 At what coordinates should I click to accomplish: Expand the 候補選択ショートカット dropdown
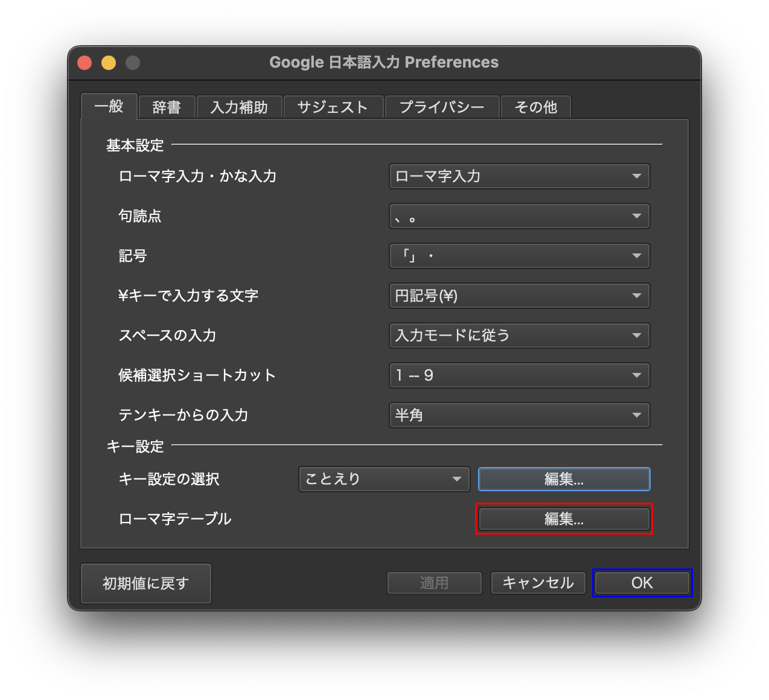519,375
